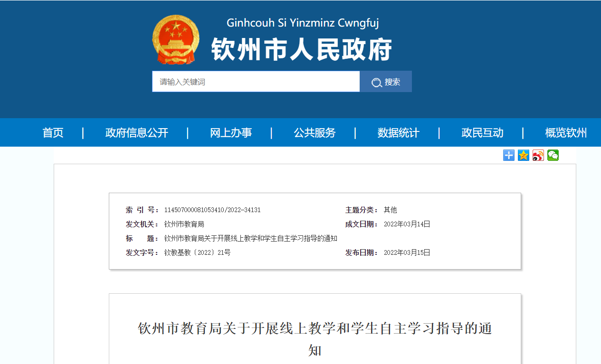The width and height of the screenshot is (601, 364).
Task: Share the page via WeChat icon
Action: pos(553,155)
